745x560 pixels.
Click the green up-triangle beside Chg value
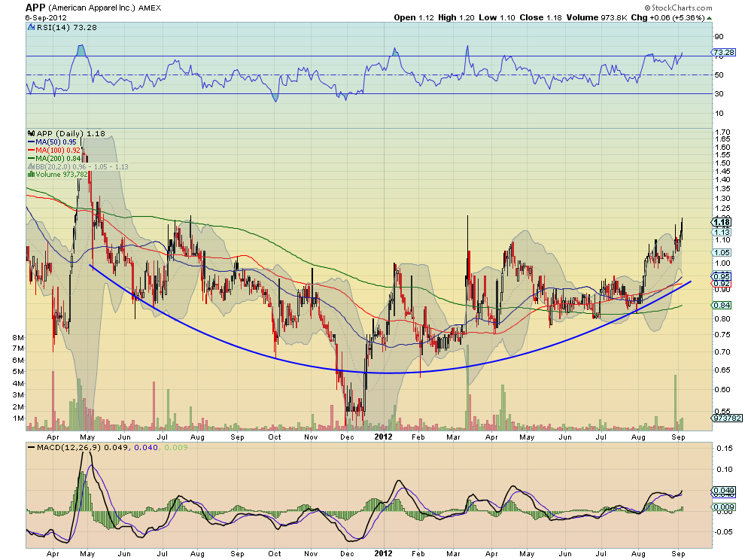coord(710,18)
